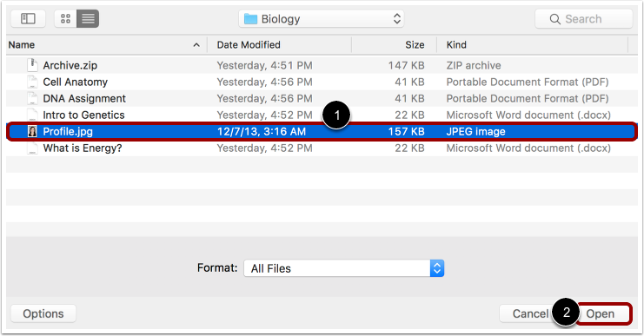Click the Archive.zip file icon
Image resolution: width=644 pixels, height=336 pixels.
(32, 65)
